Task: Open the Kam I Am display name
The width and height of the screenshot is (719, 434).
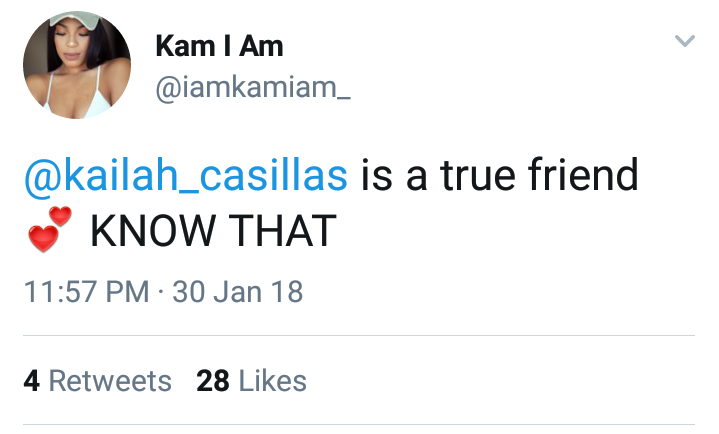Action: click(x=219, y=46)
